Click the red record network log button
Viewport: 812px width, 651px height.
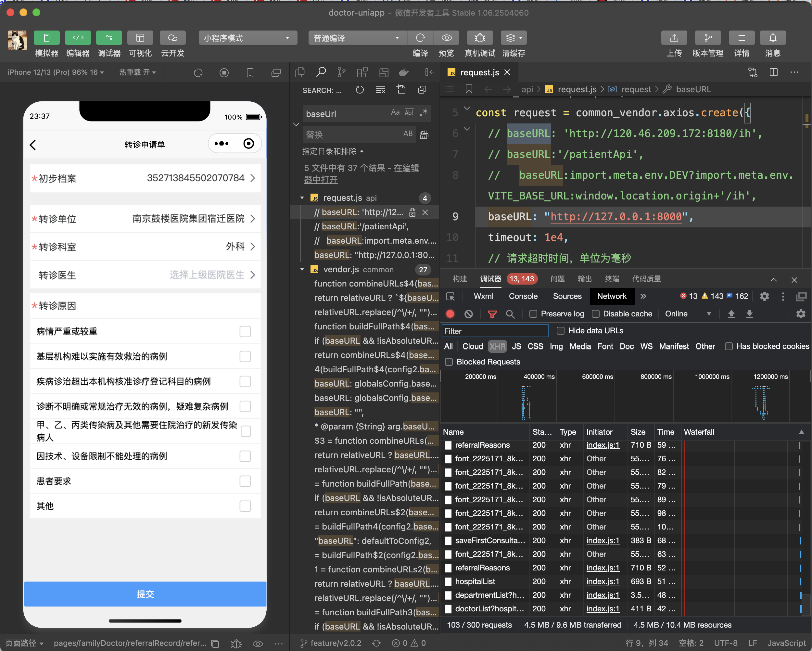click(x=450, y=314)
